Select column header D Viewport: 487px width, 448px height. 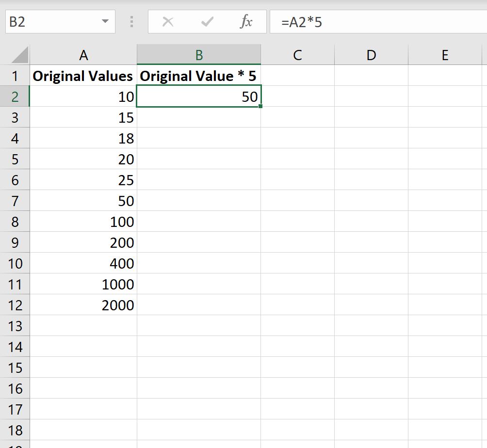pos(371,54)
